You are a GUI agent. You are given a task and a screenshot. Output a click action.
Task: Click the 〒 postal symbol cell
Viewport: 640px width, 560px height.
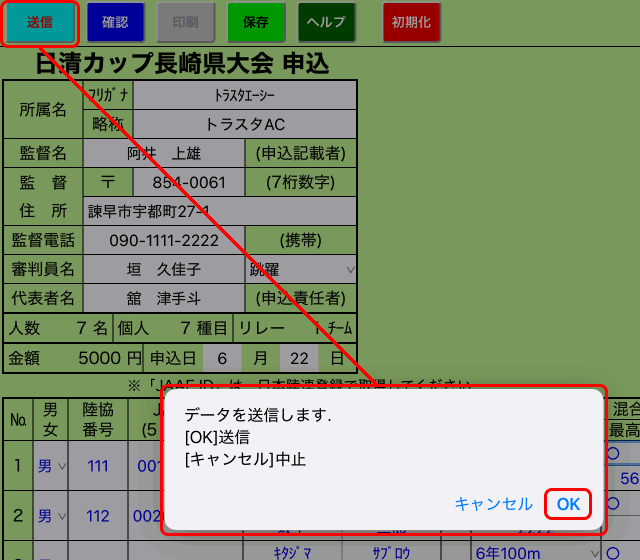point(108,182)
